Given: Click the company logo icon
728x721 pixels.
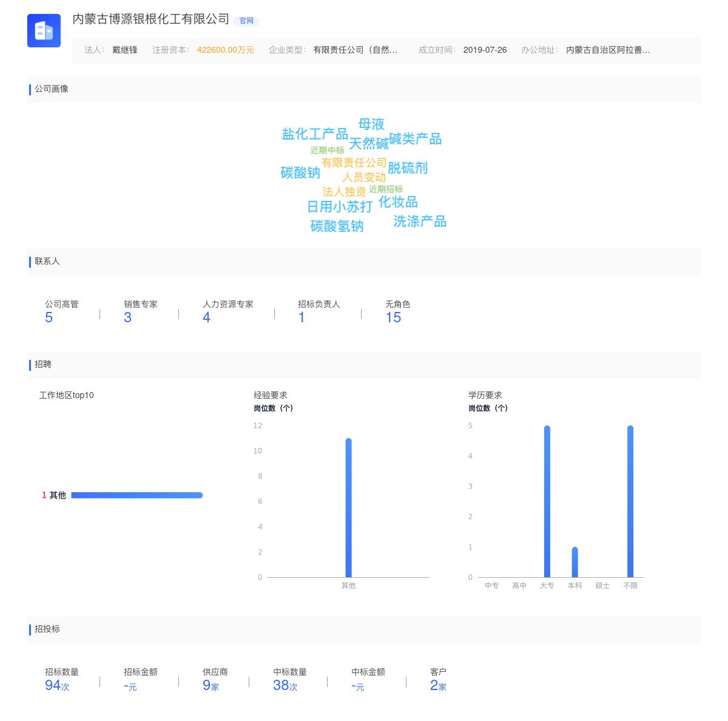Looking at the screenshot, I should (44, 30).
